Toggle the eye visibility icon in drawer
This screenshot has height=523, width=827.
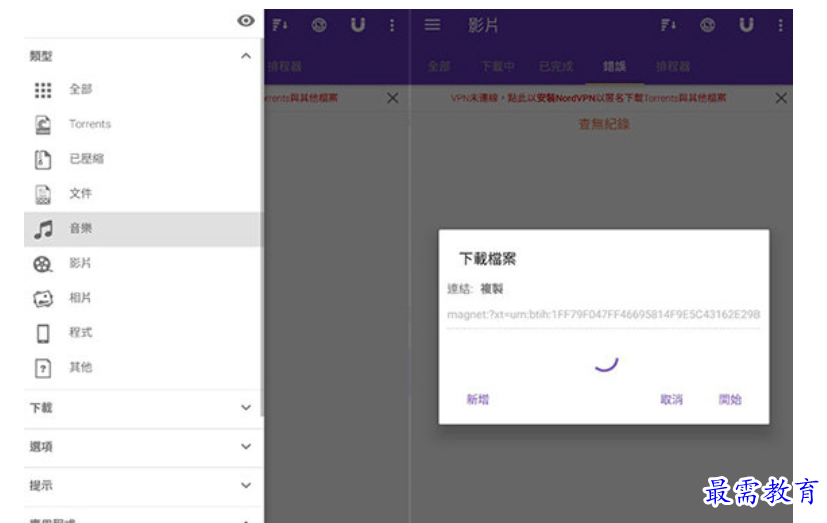246,21
